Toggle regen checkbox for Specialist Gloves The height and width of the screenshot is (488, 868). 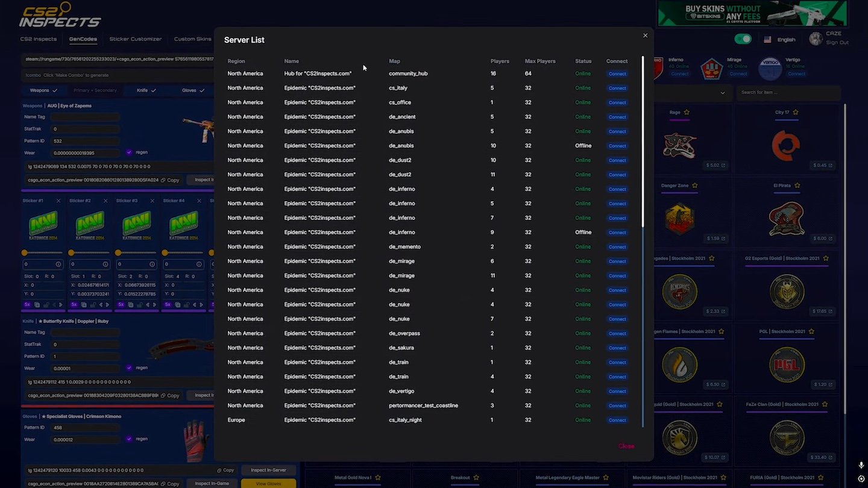tap(129, 439)
